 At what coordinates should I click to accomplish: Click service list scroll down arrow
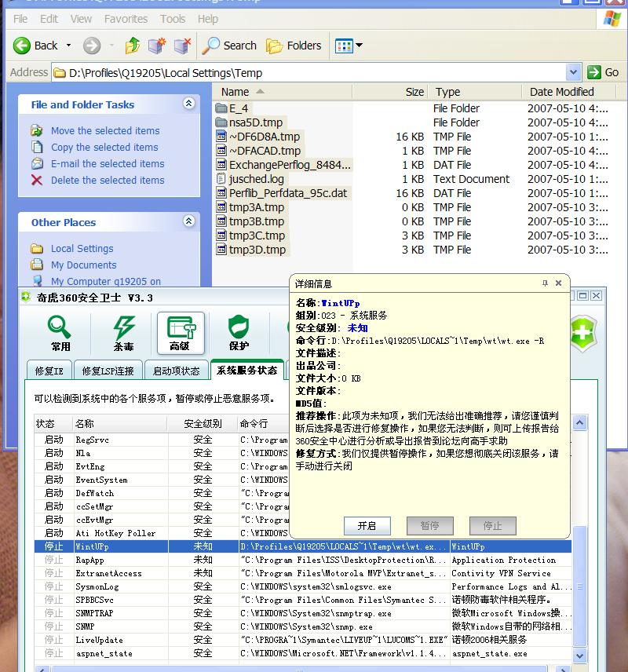[x=579, y=656]
